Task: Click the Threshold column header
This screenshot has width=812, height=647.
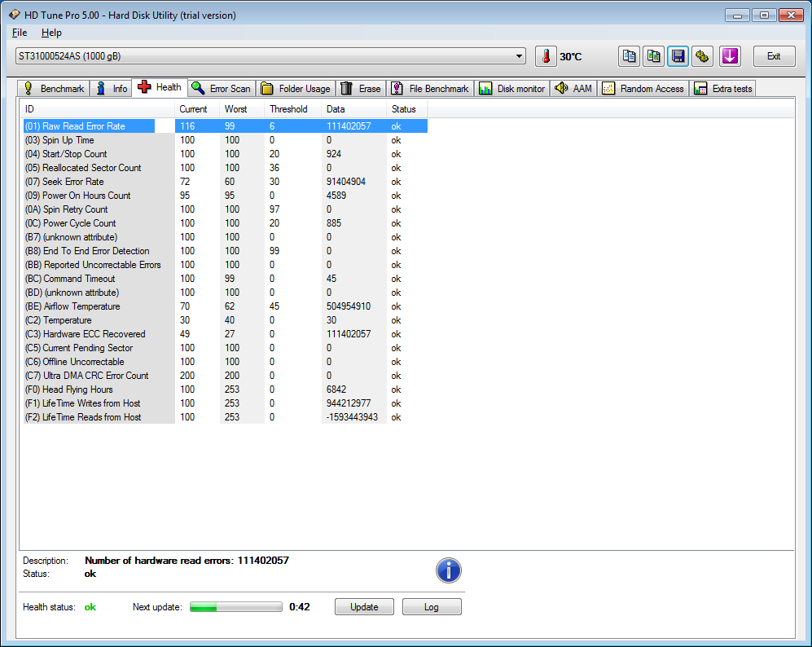Action: pyautogui.click(x=288, y=109)
